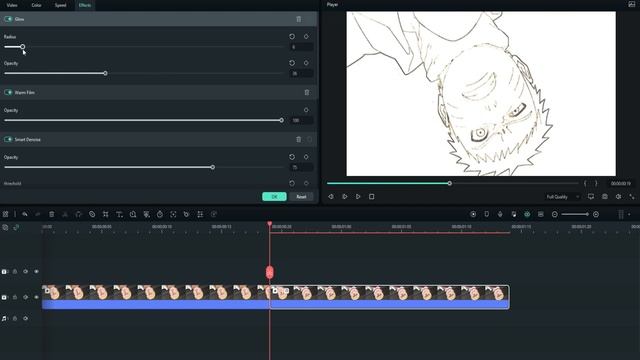Set the mark-out bracket in the player
640x360 pixels.
pos(596,184)
